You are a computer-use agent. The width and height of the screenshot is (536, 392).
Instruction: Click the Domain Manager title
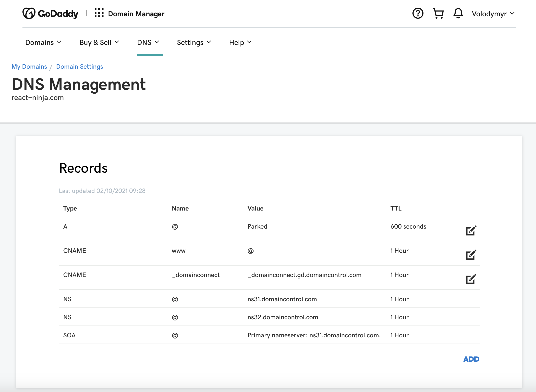(136, 14)
